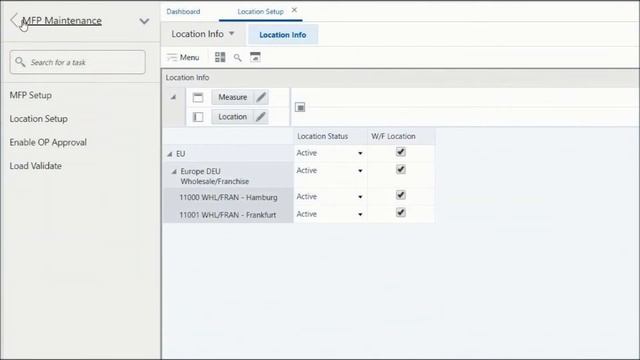The image size is (640, 360).
Task: Click the search magnifier in task field
Action: pos(20,62)
